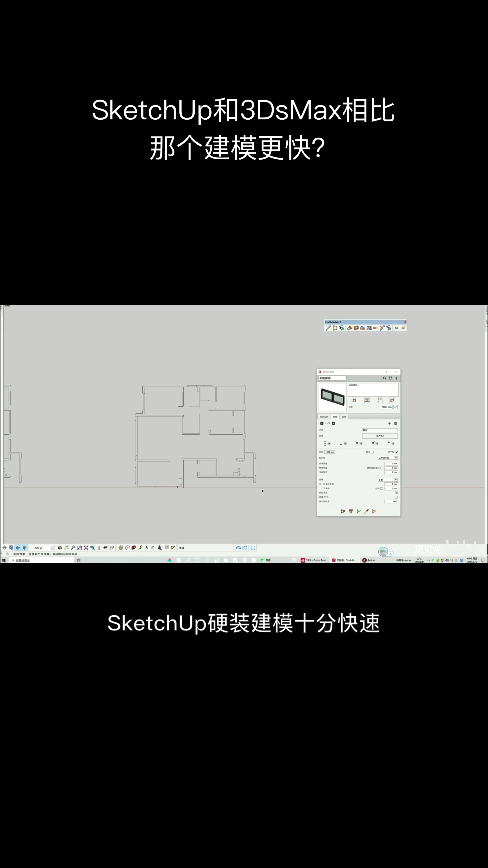Click the Walk footprints tool
Screen dimensions: 488x868
(x=112, y=548)
